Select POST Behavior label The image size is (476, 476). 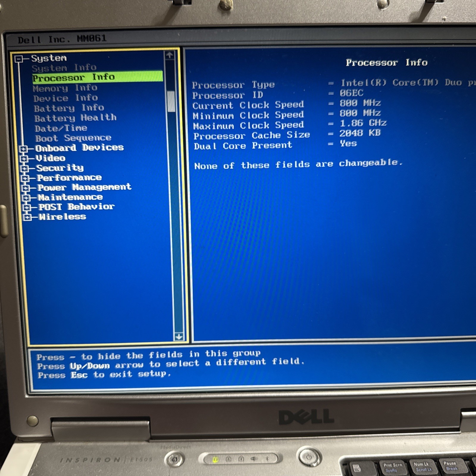pyautogui.click(x=77, y=206)
